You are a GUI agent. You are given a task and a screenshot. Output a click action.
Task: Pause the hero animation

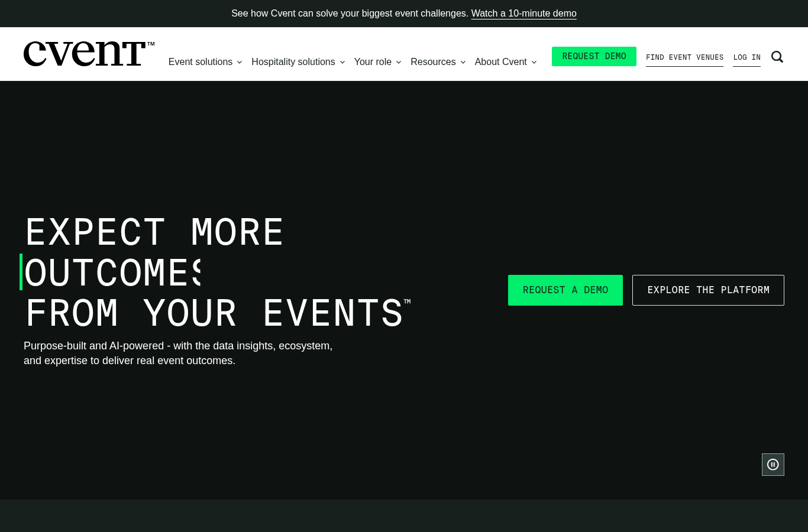coord(773,465)
